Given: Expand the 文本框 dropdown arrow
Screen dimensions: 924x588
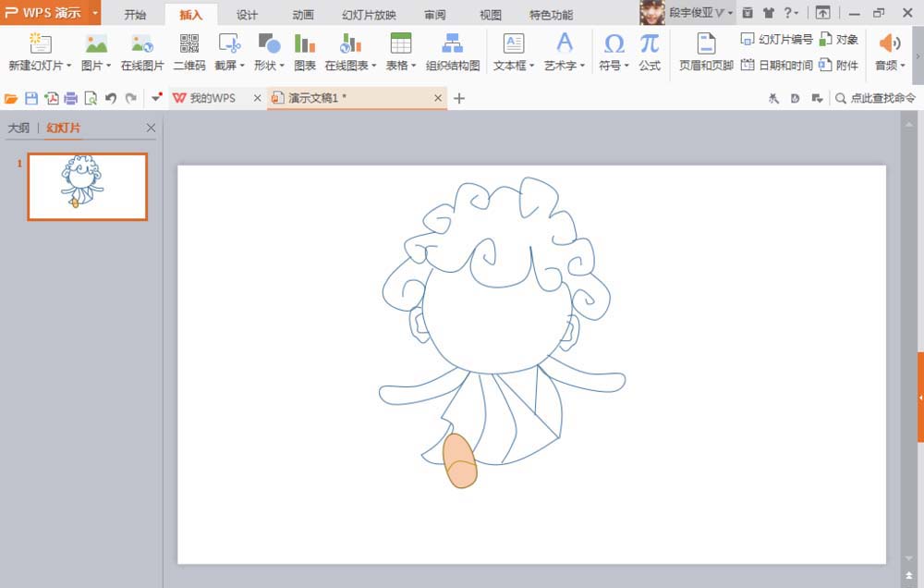Looking at the screenshot, I should [531, 66].
